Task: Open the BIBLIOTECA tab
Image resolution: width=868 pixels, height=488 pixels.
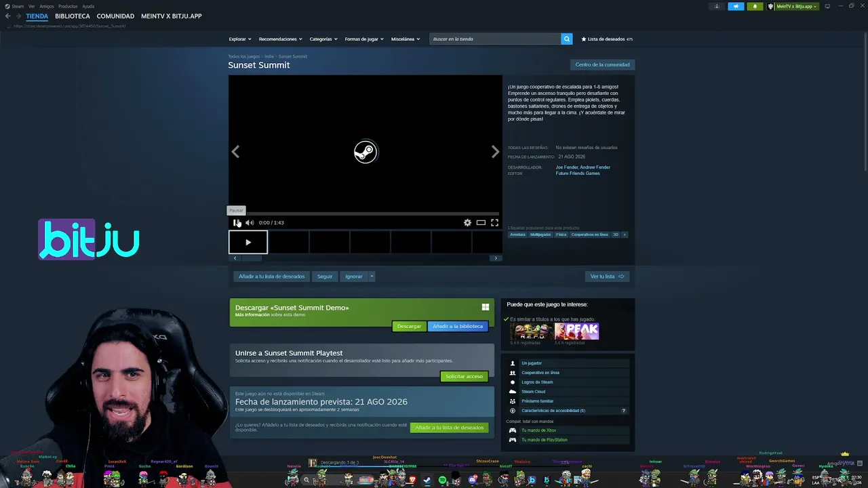Action: click(x=73, y=16)
